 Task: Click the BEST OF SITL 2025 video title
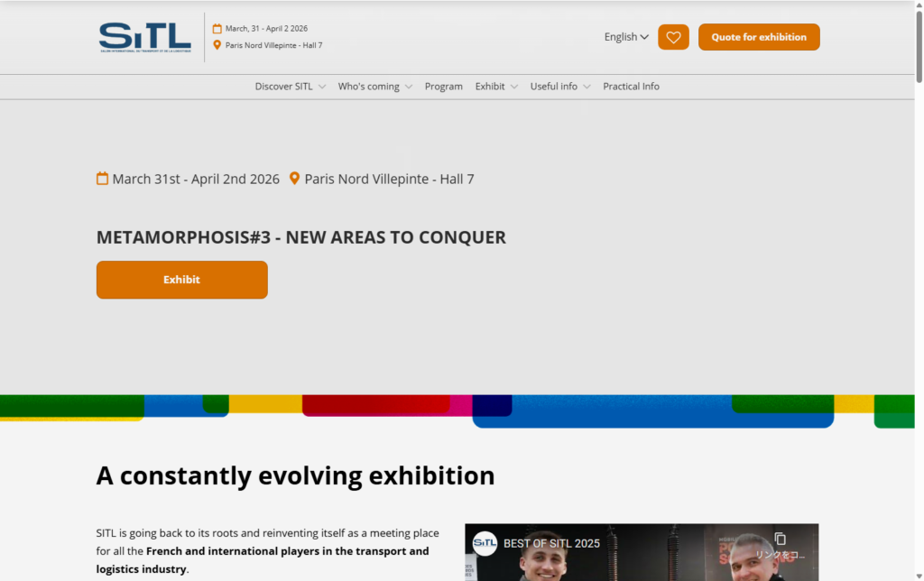(x=551, y=543)
